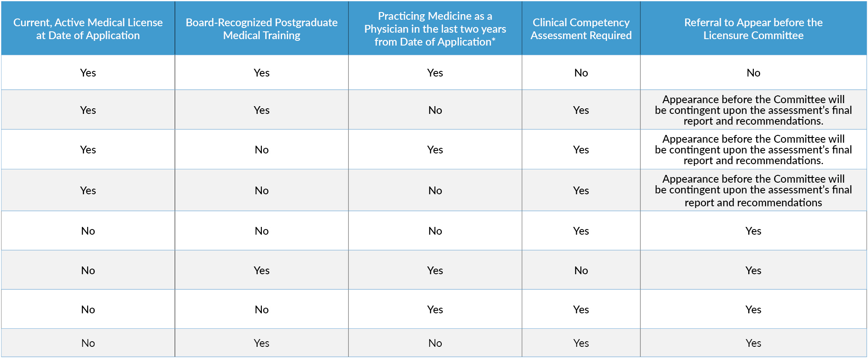Screen dimensions: 868x358
Task: Select third data row's Postgraduate Training 'No' cell
Action: click(261, 150)
